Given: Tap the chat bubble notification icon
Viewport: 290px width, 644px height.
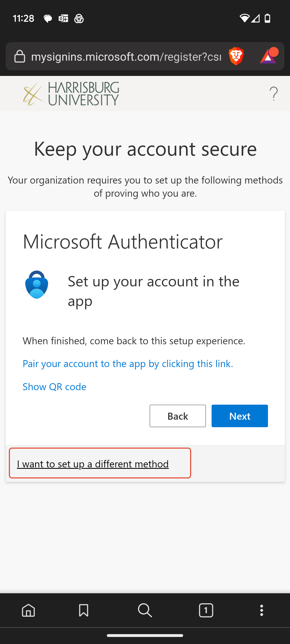Looking at the screenshot, I should pyautogui.click(x=48, y=19).
